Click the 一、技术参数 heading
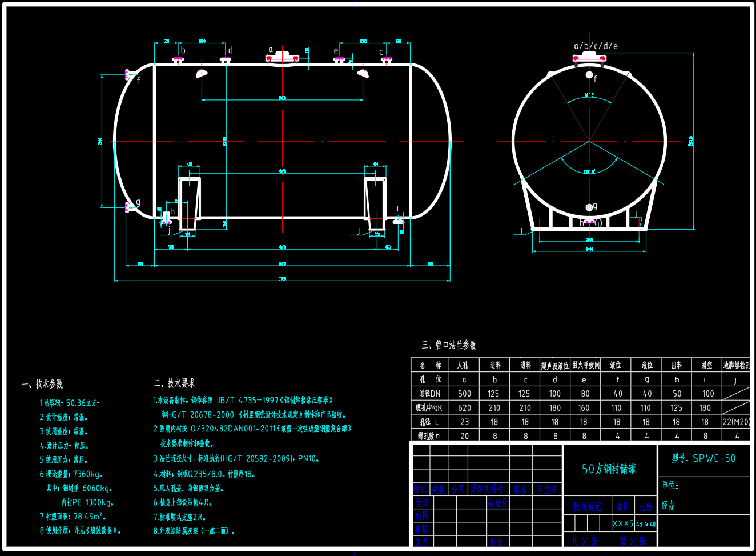The image size is (756, 556). click(43, 384)
